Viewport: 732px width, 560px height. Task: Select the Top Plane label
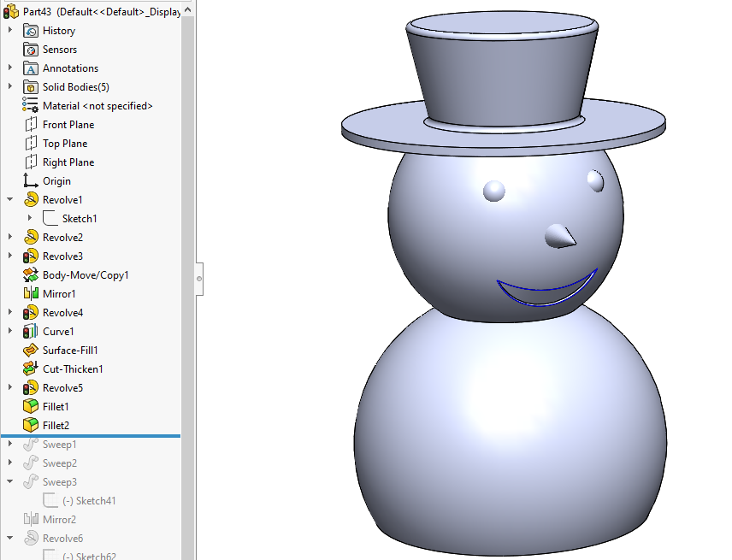65,144
